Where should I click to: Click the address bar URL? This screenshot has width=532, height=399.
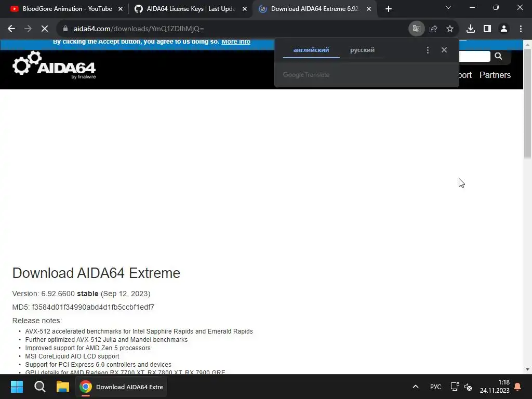[139, 29]
